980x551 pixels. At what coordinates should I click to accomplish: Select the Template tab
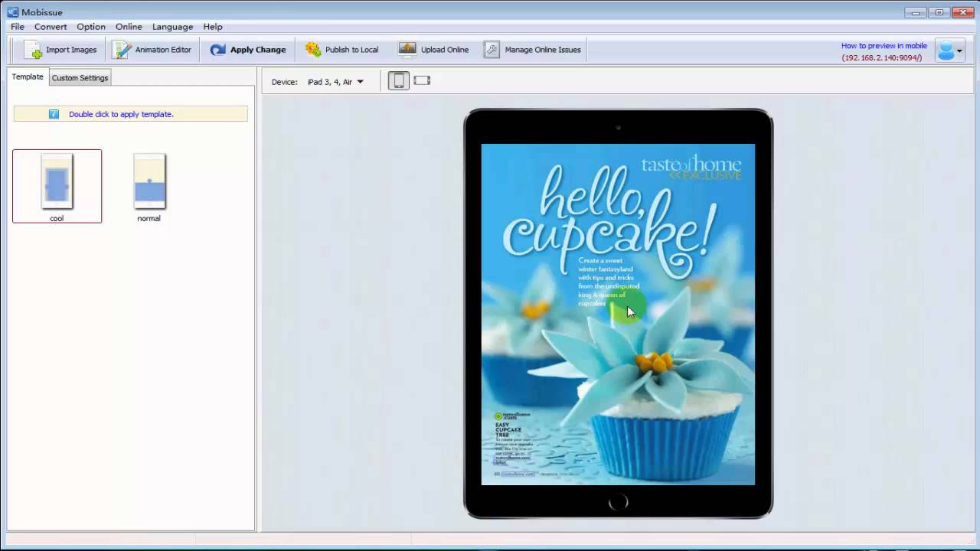click(x=28, y=77)
